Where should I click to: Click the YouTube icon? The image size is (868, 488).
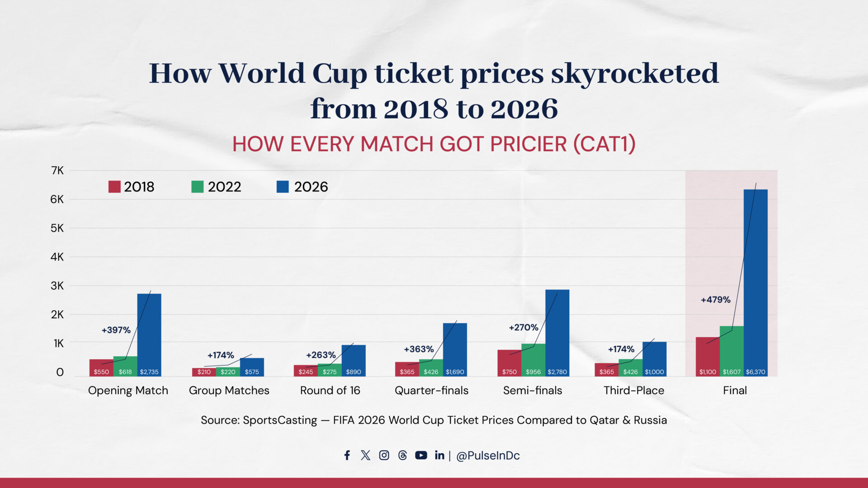coord(421,455)
